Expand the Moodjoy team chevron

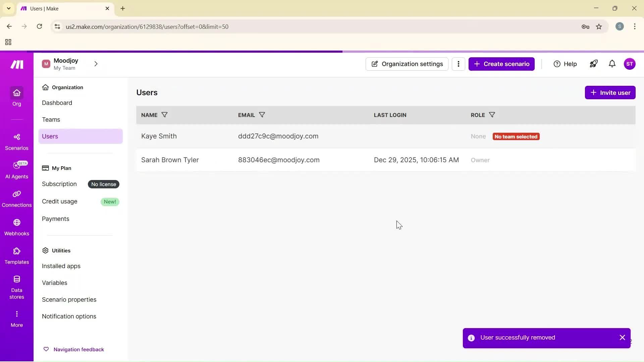pos(96,64)
